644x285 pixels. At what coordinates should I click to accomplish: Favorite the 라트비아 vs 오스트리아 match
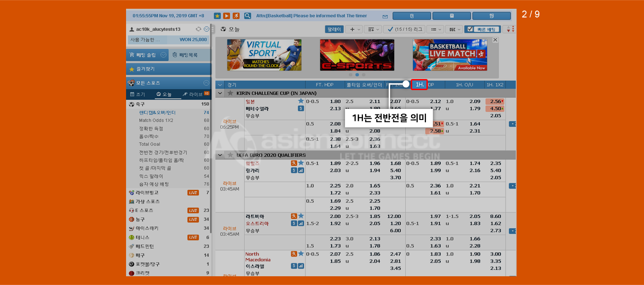pyautogui.click(x=301, y=216)
